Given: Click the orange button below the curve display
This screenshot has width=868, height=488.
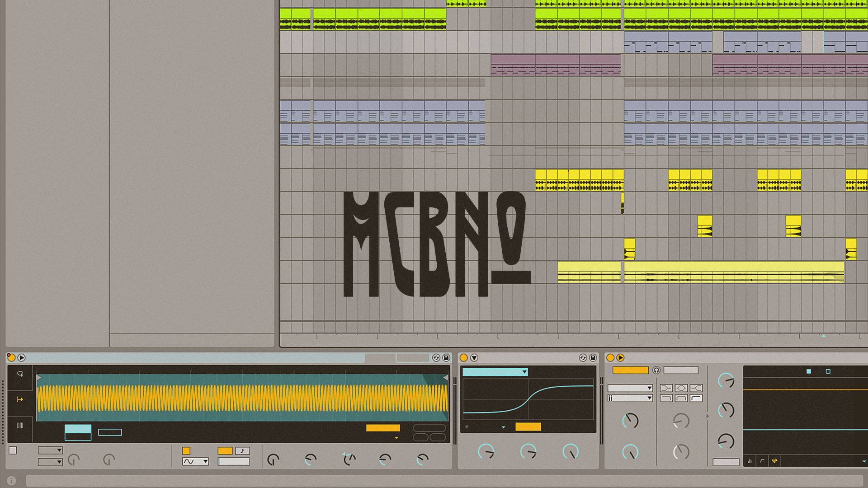Looking at the screenshot, I should coord(528,427).
